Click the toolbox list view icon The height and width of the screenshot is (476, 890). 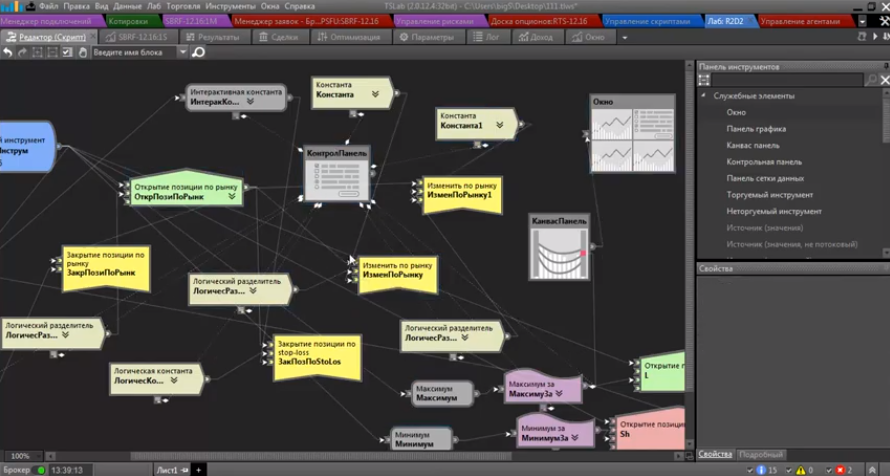704,80
